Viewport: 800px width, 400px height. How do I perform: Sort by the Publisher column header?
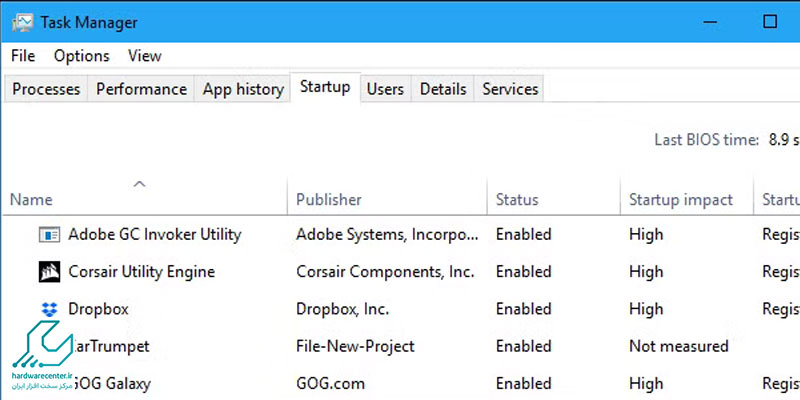(x=329, y=199)
